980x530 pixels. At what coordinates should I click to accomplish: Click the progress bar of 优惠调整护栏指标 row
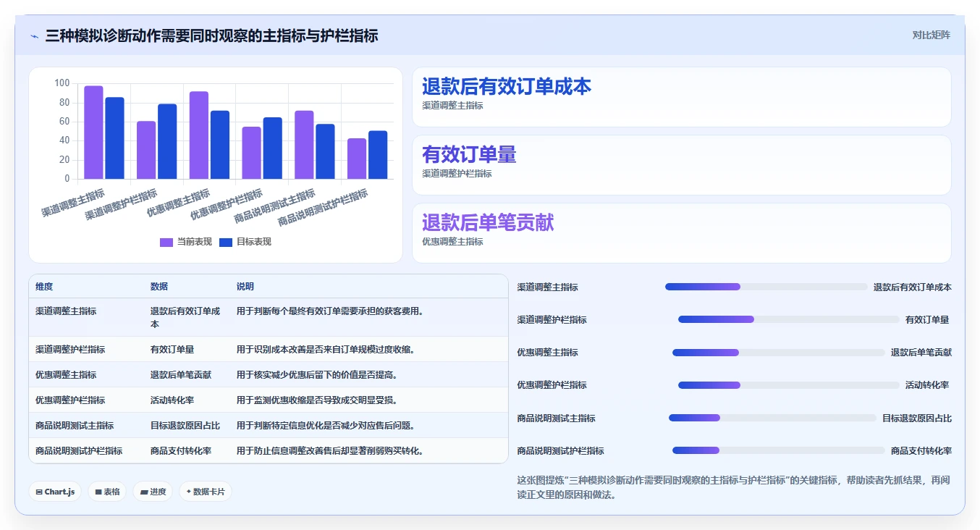[x=789, y=385]
